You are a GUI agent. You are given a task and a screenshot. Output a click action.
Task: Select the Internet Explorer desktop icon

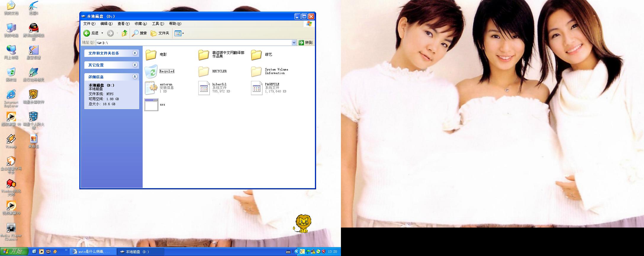(x=11, y=98)
